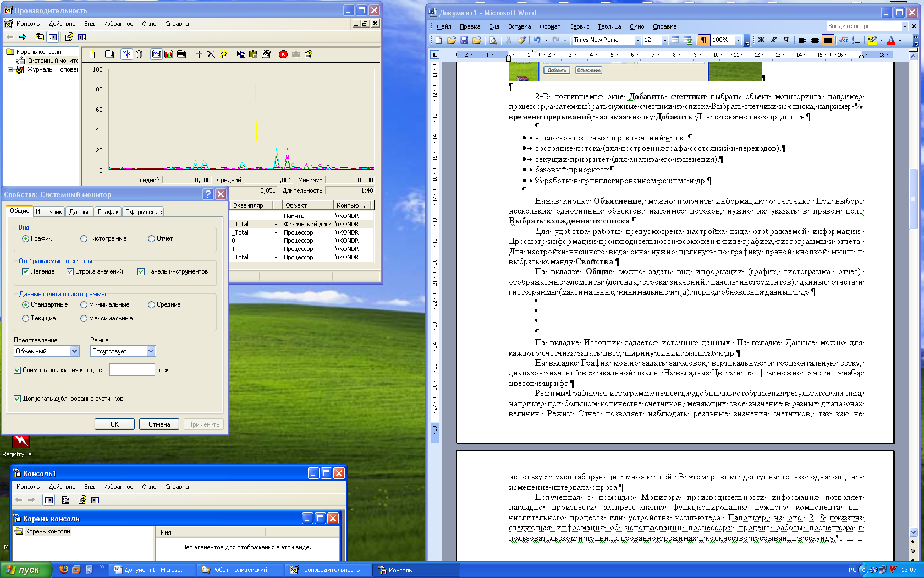924x578 pixels.
Task: Click Up one level icon in Performance window
Action: click(x=40, y=37)
